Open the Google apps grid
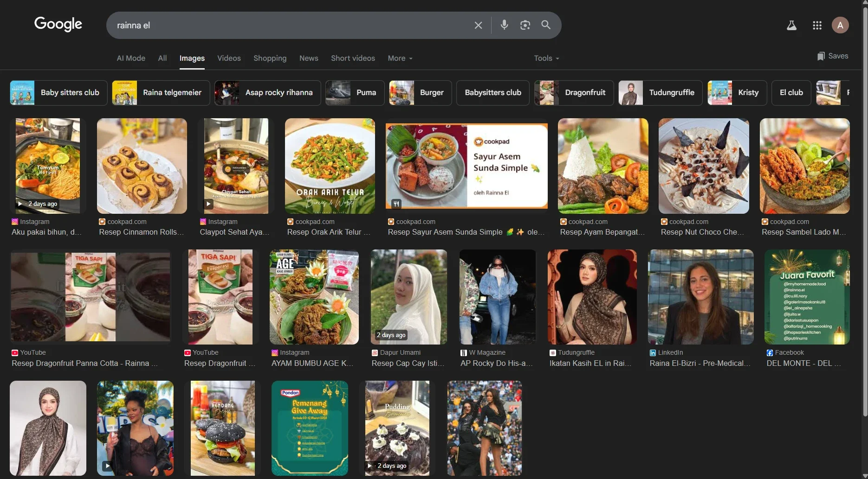 pyautogui.click(x=817, y=26)
